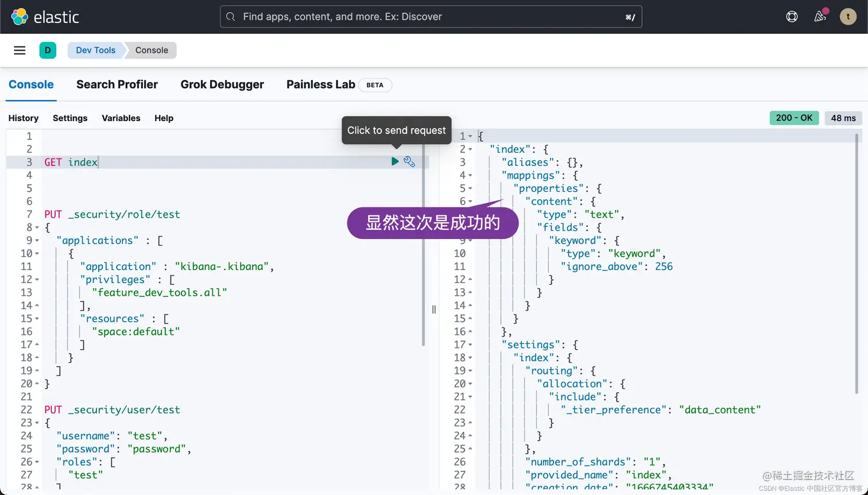The height and width of the screenshot is (495, 868).
Task: Collapse the "resources" fold at editor line 15
Action: [37, 319]
